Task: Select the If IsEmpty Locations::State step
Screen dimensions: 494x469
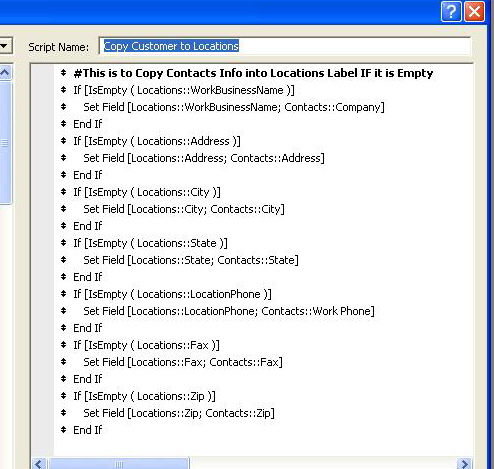Action: coord(150,243)
